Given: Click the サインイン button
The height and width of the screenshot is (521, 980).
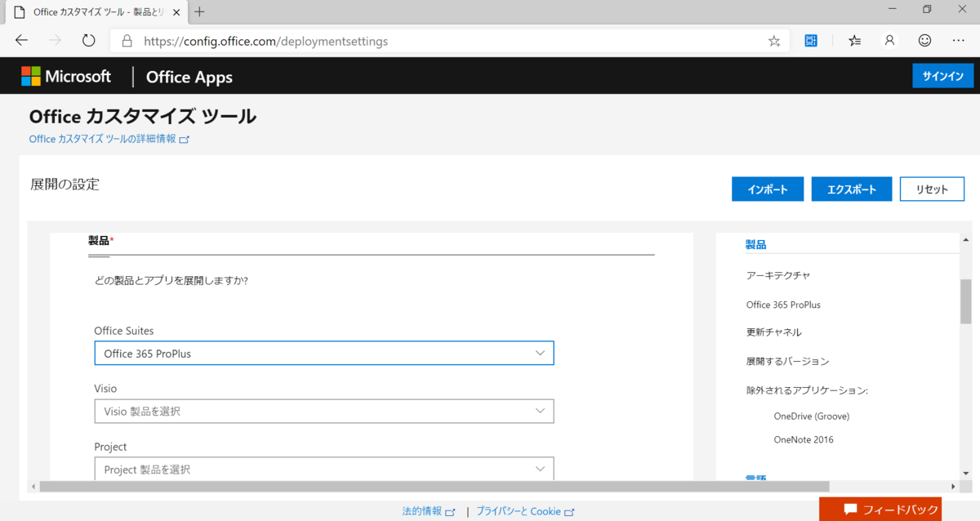Looking at the screenshot, I should point(943,76).
